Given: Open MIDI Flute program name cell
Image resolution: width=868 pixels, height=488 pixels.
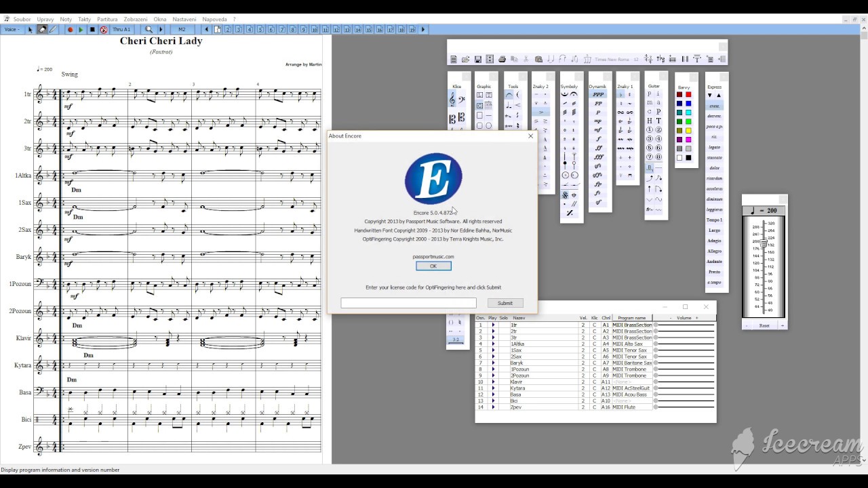Looking at the screenshot, I should [632, 407].
